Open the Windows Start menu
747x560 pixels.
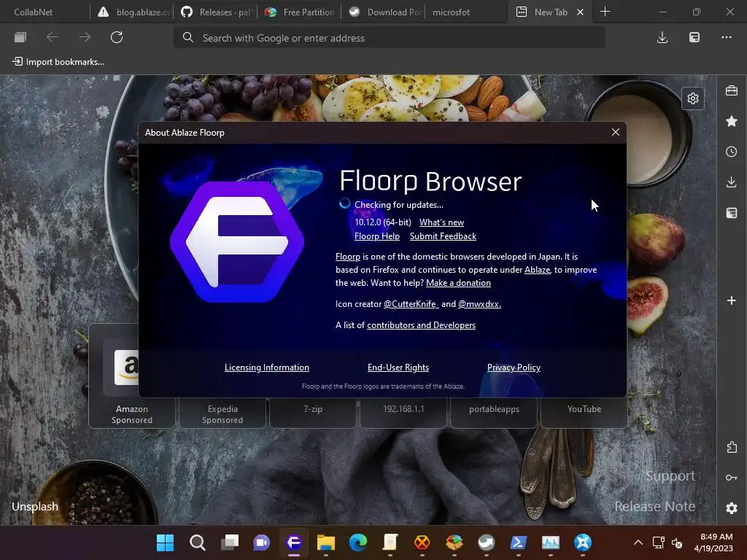tap(166, 542)
